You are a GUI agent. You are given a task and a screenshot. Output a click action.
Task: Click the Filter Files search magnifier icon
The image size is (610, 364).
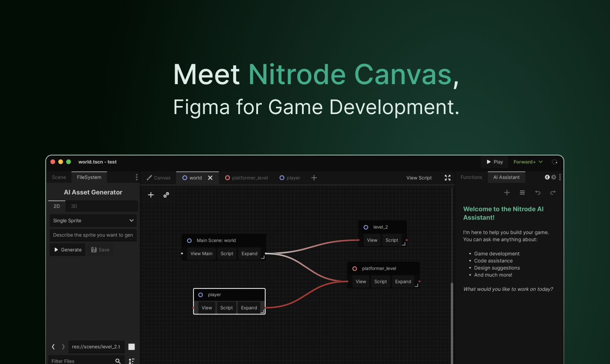pyautogui.click(x=118, y=361)
